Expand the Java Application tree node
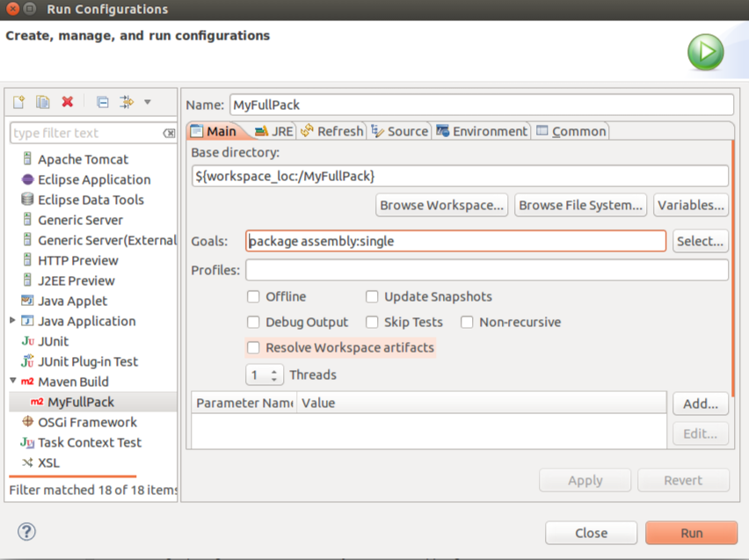749x560 pixels. (x=13, y=321)
